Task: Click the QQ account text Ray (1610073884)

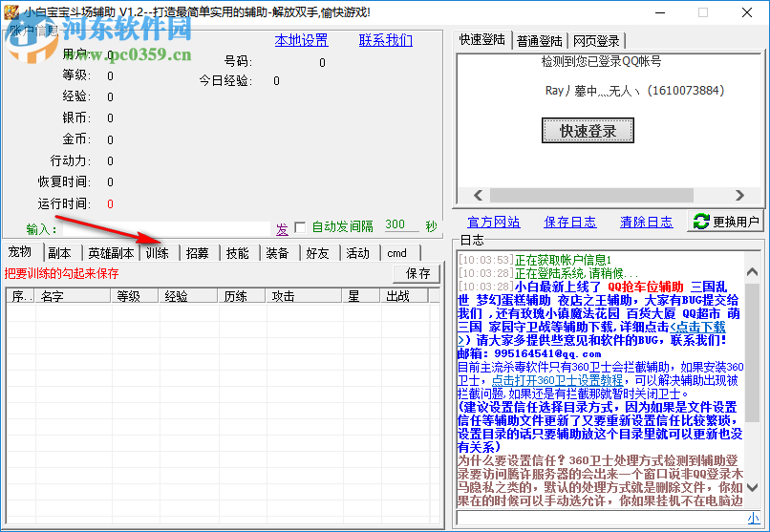Action: (634, 91)
